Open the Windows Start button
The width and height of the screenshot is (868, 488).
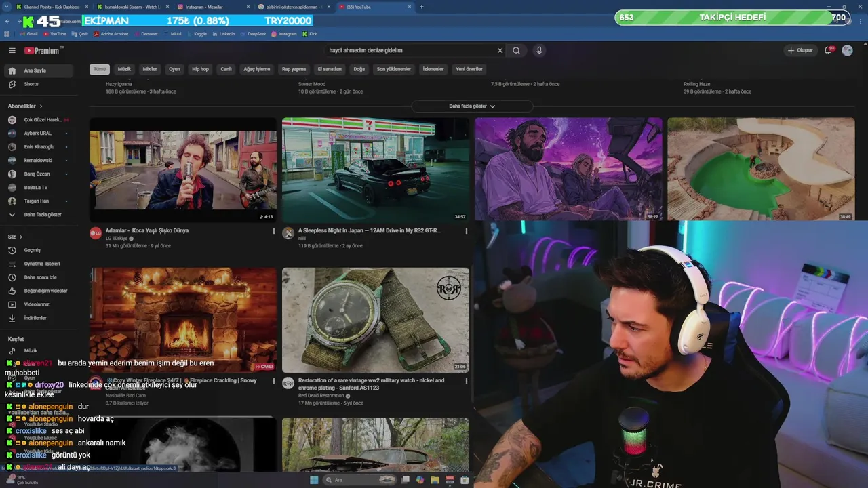click(x=314, y=480)
